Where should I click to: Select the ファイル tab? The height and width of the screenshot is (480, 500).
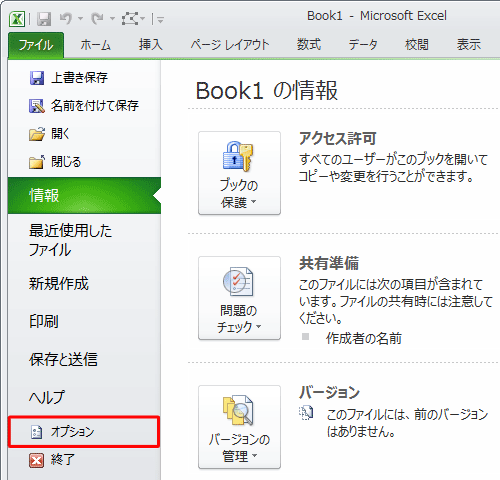36,45
